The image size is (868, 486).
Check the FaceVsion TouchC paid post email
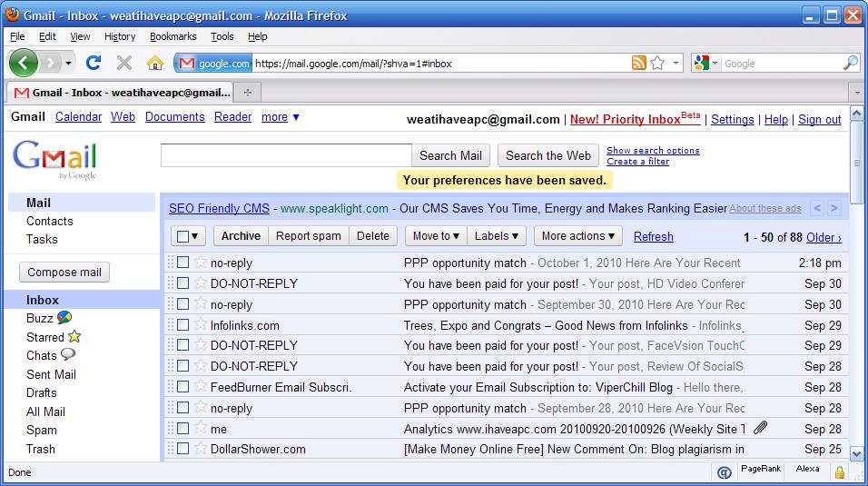(x=183, y=345)
